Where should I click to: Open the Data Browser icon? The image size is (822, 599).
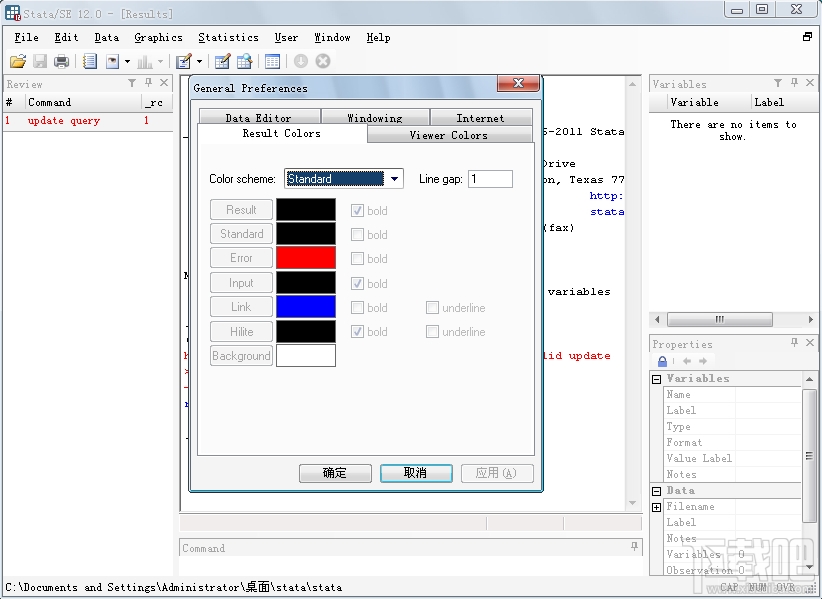pos(244,60)
